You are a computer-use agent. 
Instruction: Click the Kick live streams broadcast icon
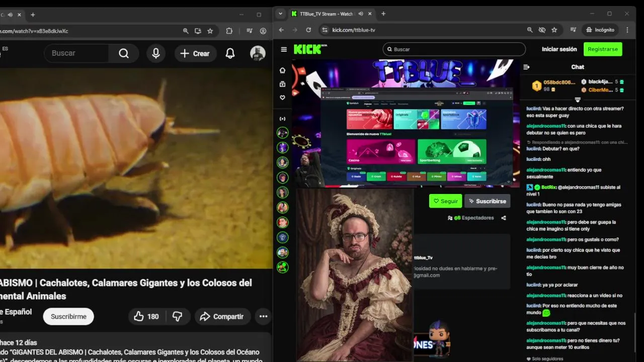click(282, 119)
